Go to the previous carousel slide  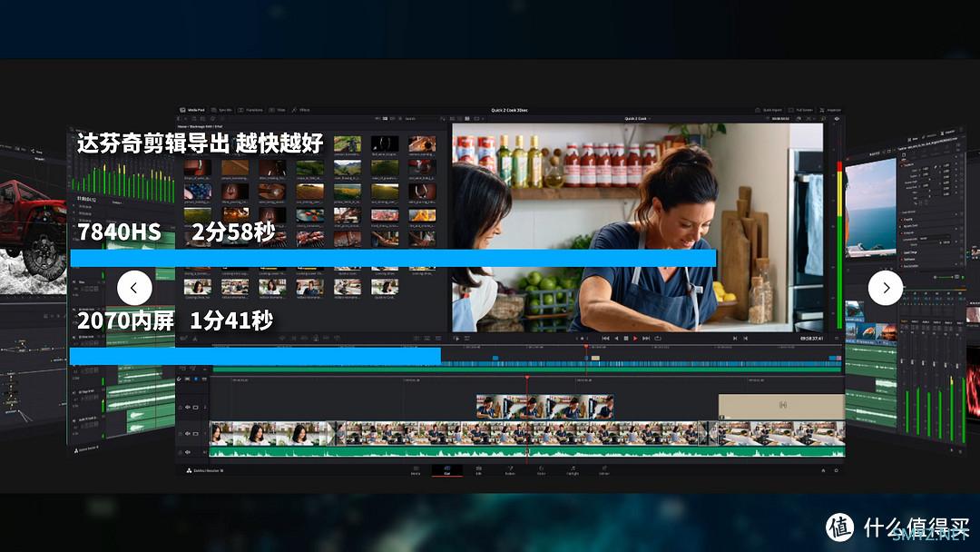134,288
